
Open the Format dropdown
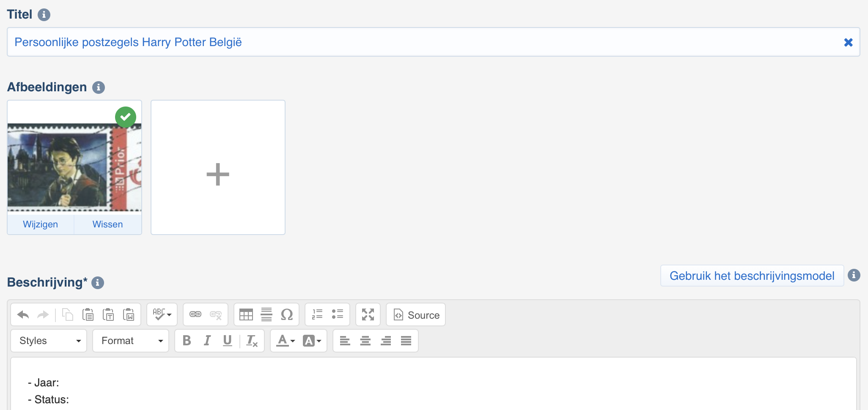[131, 341]
